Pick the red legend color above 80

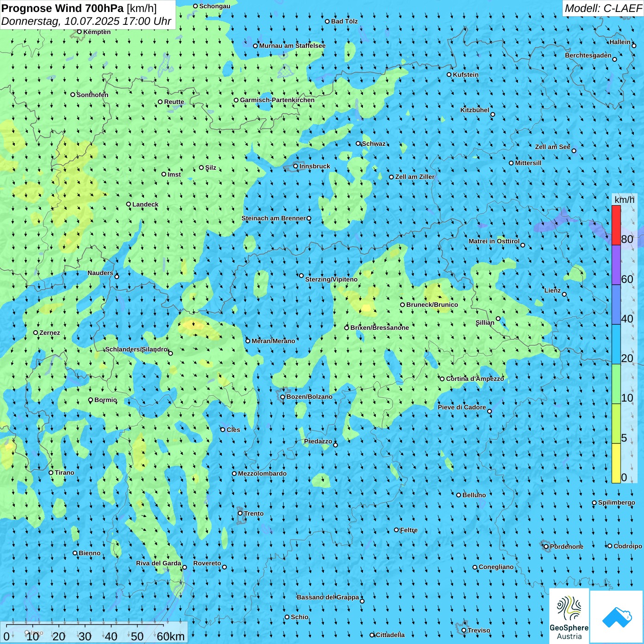(616, 225)
